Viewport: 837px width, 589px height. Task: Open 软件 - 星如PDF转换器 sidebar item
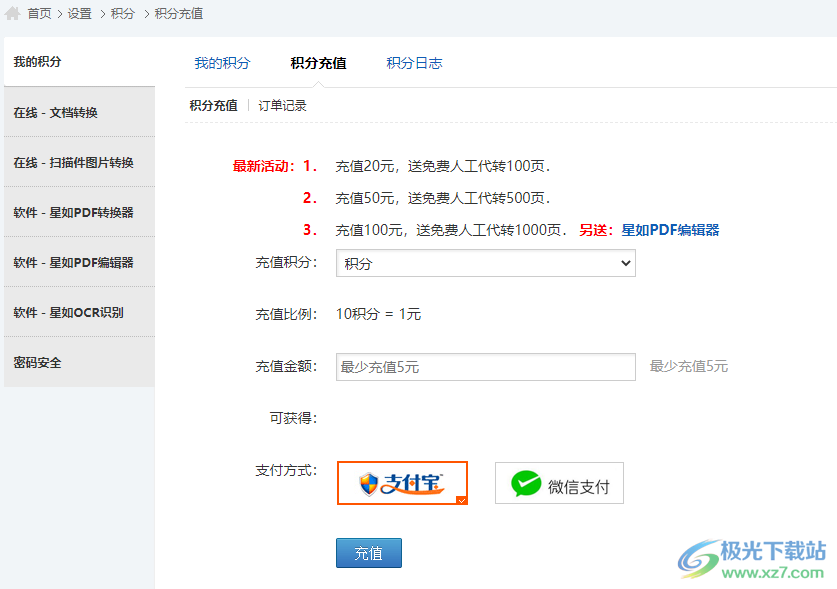(80, 212)
